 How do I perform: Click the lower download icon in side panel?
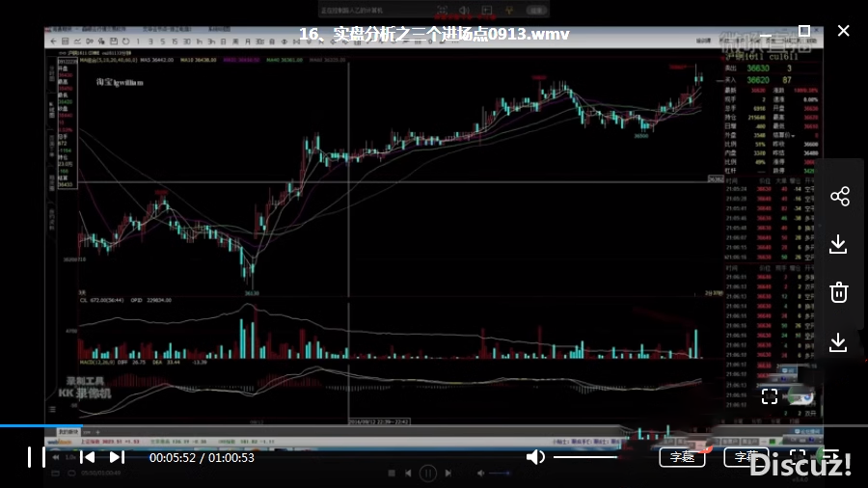839,341
